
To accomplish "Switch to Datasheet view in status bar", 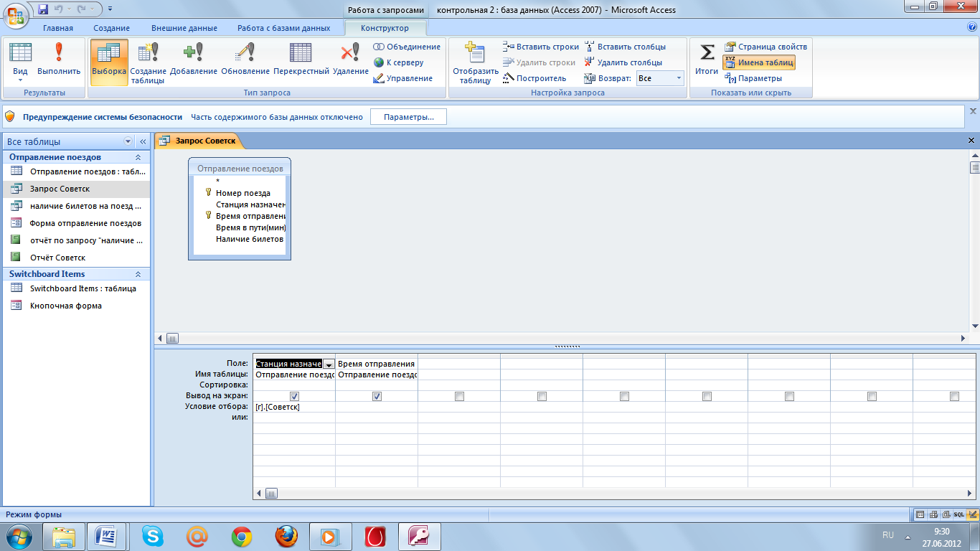I will [x=920, y=514].
